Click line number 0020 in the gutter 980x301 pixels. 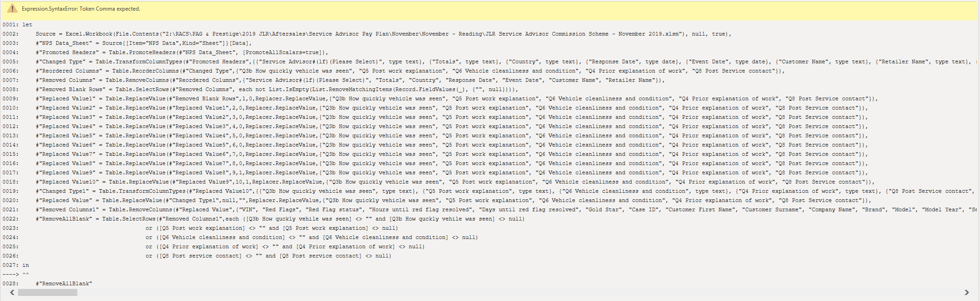pyautogui.click(x=10, y=200)
